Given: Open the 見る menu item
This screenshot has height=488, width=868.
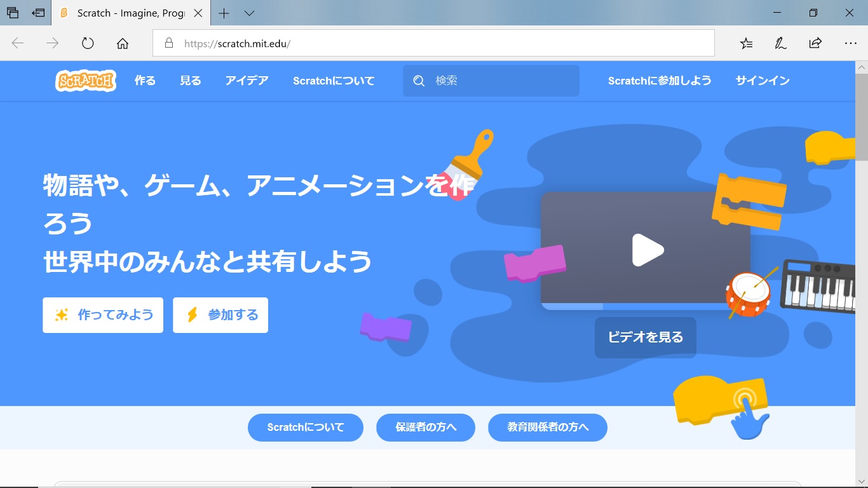Looking at the screenshot, I should click(x=190, y=81).
